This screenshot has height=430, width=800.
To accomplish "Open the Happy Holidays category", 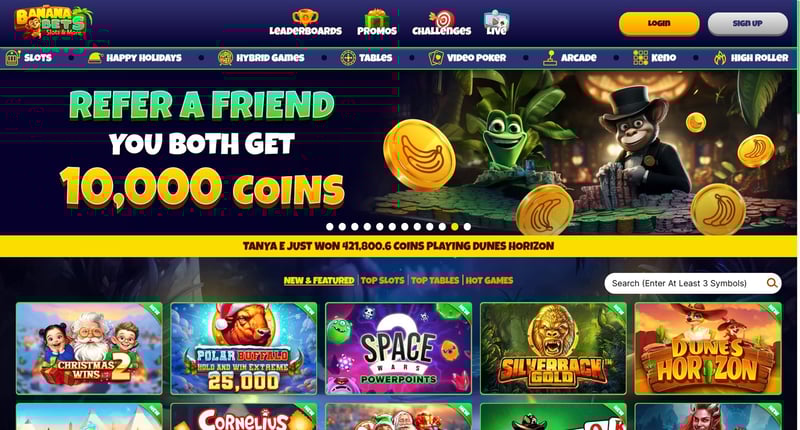I will [x=135, y=58].
